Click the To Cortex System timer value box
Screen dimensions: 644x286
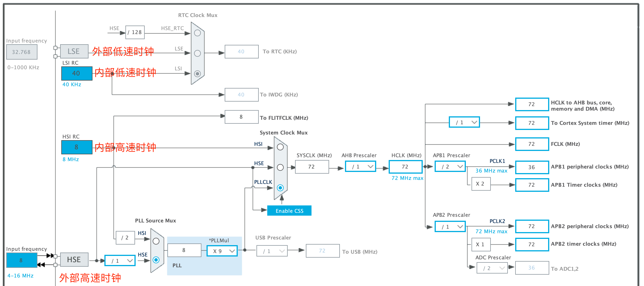tap(532, 123)
